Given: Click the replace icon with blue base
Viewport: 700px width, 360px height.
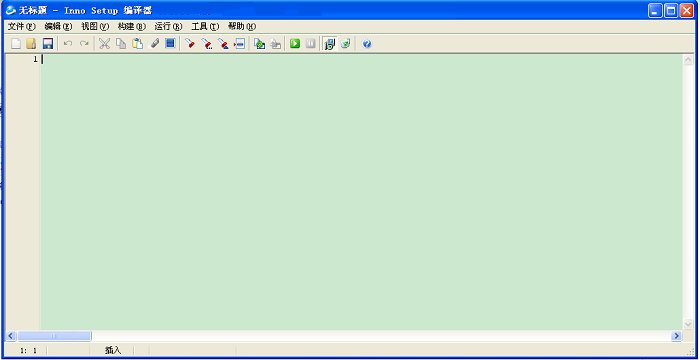Looking at the screenshot, I should click(x=223, y=44).
